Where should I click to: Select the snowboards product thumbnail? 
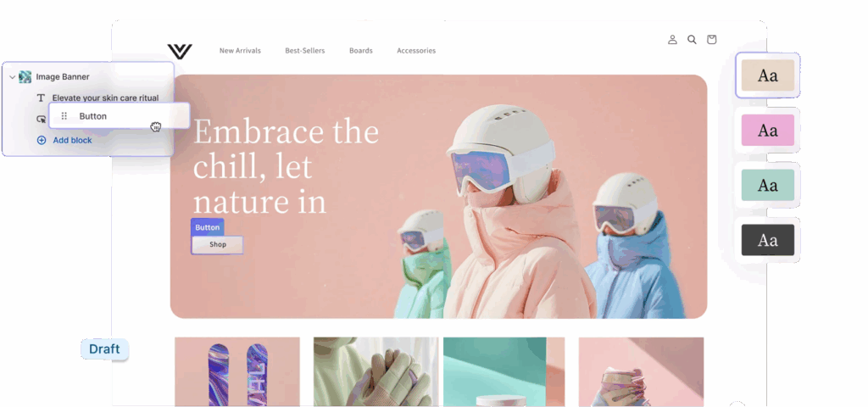(x=237, y=371)
